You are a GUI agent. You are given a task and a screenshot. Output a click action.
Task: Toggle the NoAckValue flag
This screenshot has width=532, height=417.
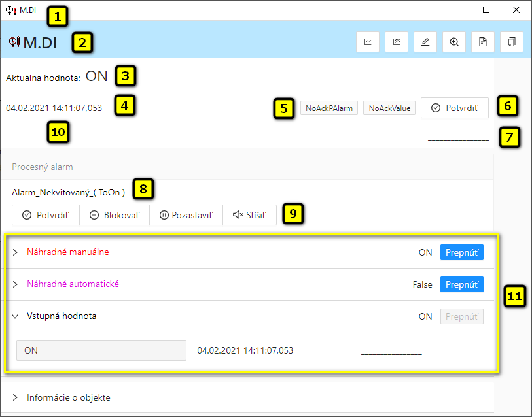(x=389, y=108)
